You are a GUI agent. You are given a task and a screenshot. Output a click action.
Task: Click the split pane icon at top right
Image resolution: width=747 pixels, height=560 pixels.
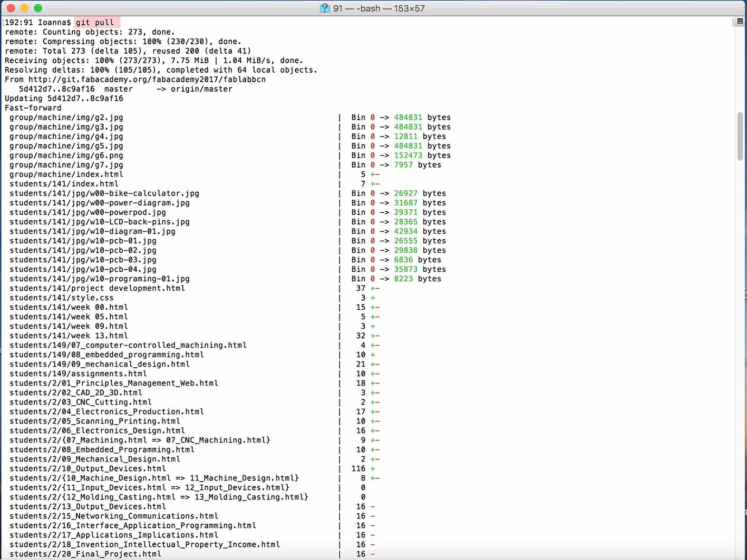click(740, 22)
